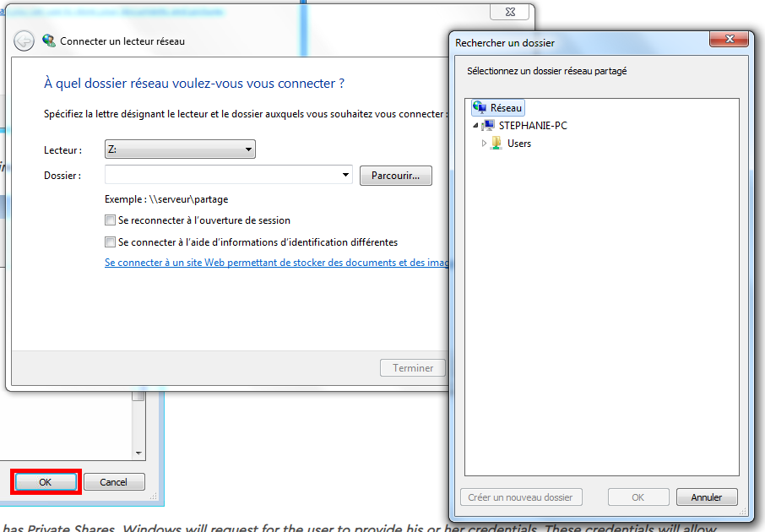Open the link to connect to a website
765x532 pixels.
[276, 263]
